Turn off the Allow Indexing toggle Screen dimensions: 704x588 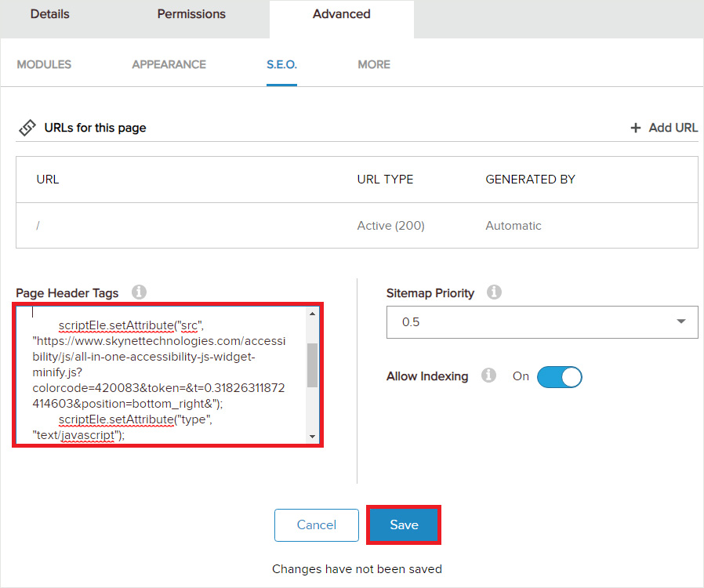coord(560,376)
